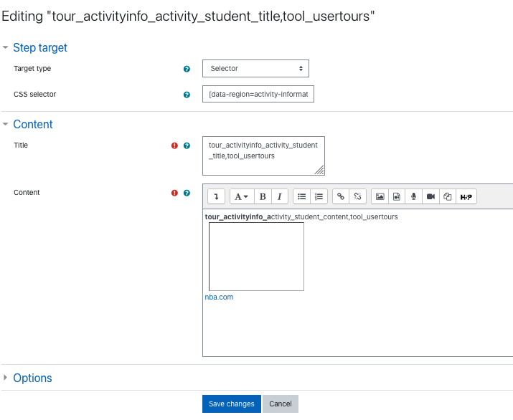
Task: Open the paragraph styles dropdown in editor
Action: pyautogui.click(x=242, y=196)
